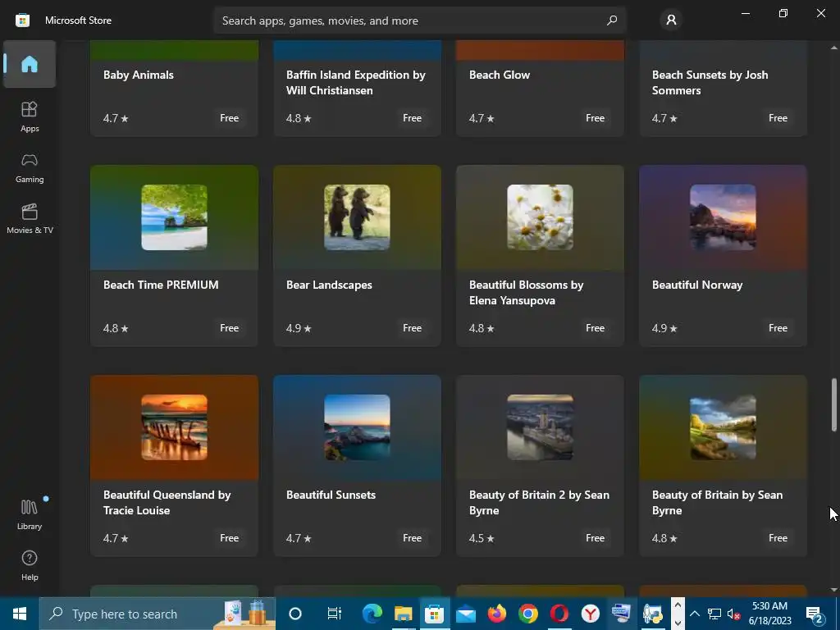Click the Microsoft Store logo icon
Image resolution: width=840 pixels, height=630 pixels.
coord(22,21)
